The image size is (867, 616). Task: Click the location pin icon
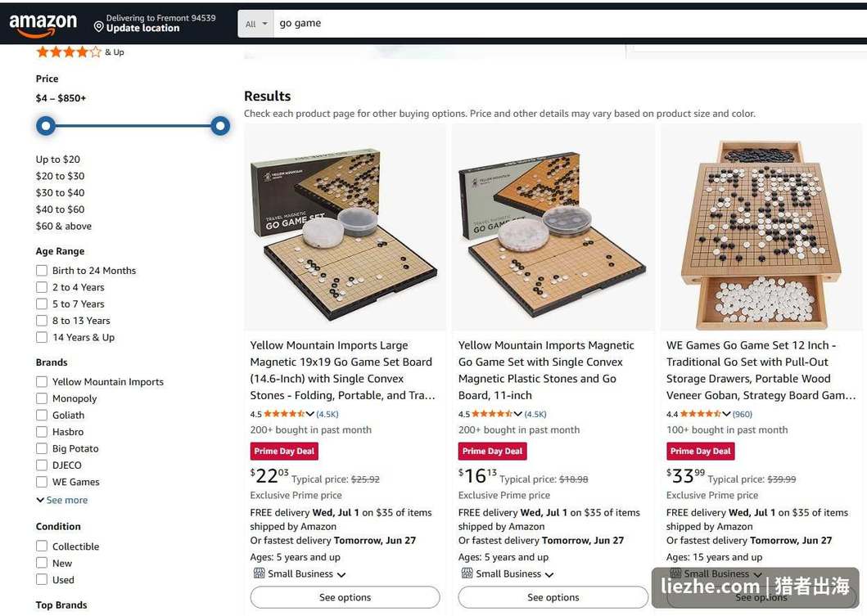click(x=98, y=27)
